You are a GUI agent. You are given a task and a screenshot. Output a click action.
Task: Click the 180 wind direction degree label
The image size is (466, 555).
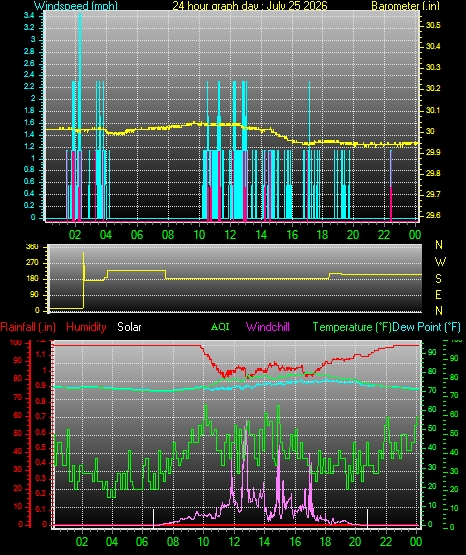33,279
